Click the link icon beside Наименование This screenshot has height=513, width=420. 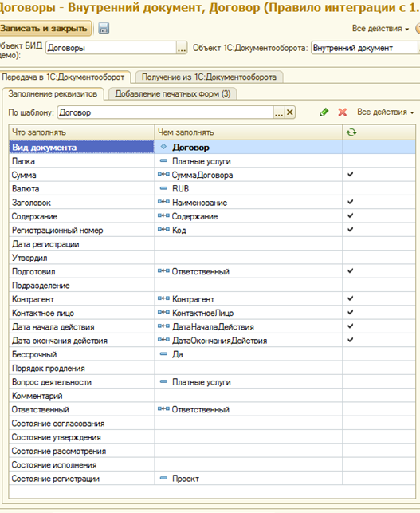163,202
